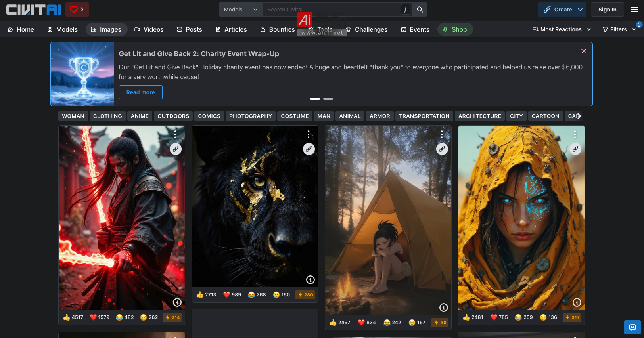Show info icon on camping tent image
The height and width of the screenshot is (338, 644).
click(x=443, y=307)
